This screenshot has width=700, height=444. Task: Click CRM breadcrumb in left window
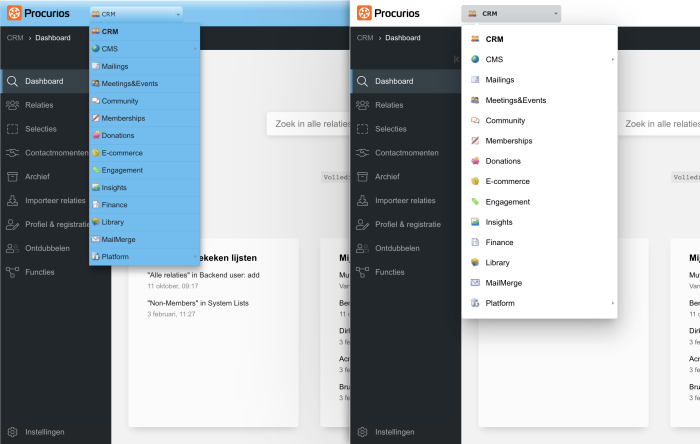point(15,38)
